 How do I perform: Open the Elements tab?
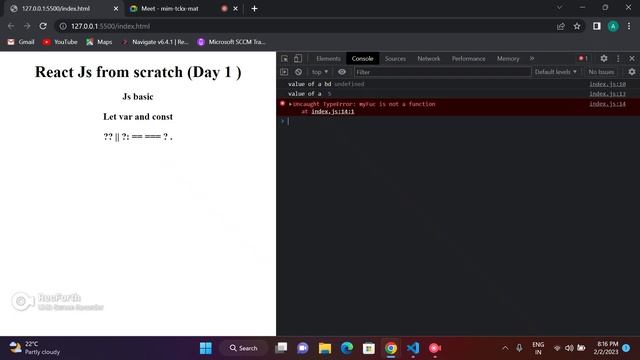pos(328,59)
